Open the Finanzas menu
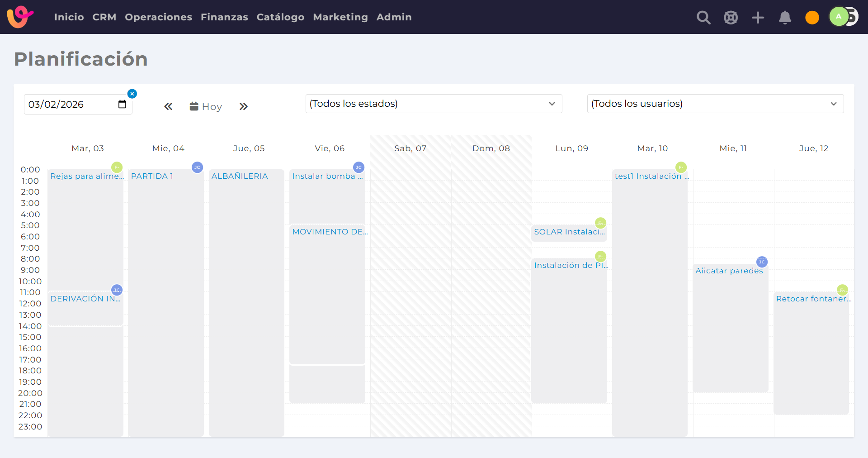868x458 pixels. pos(224,17)
